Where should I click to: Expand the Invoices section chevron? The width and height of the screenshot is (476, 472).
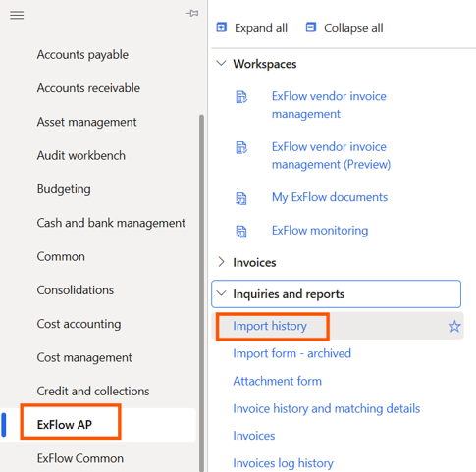tap(222, 262)
